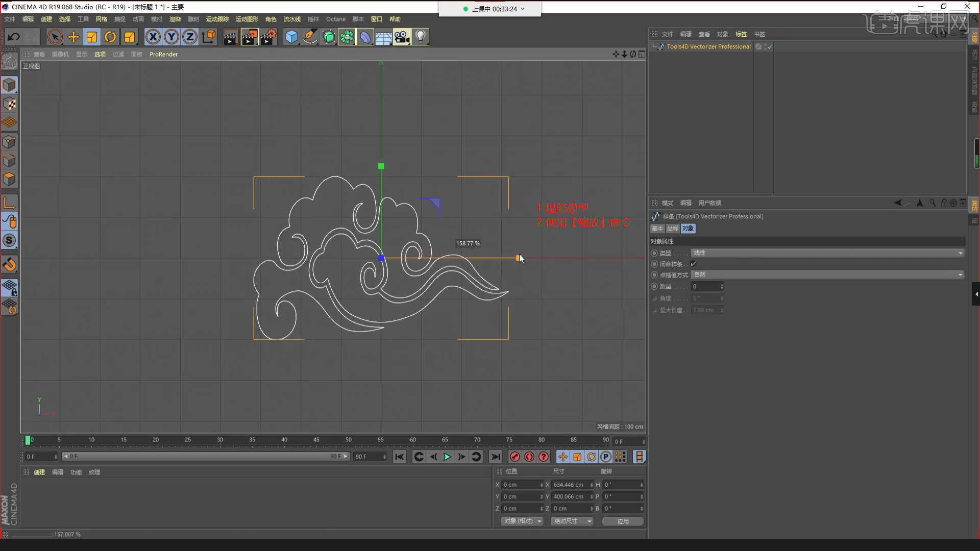Select the live selection cursor tool
Screen dimensions: 980x551
point(55,37)
